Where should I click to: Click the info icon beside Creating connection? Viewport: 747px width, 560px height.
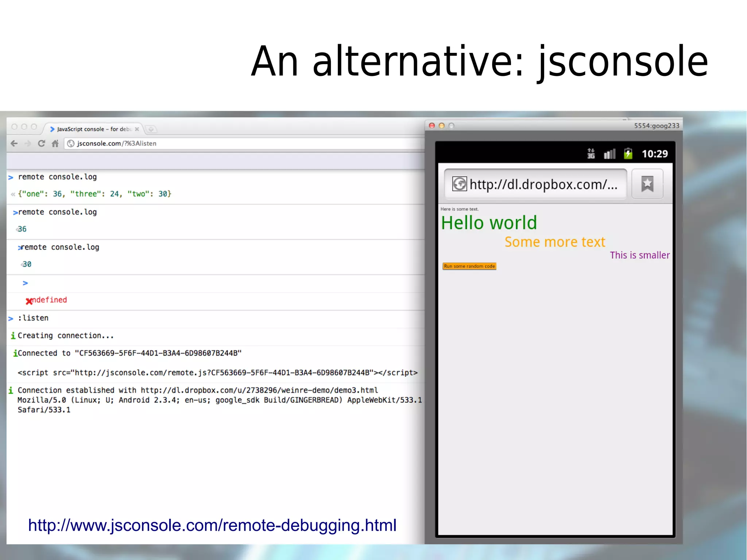pyautogui.click(x=13, y=336)
